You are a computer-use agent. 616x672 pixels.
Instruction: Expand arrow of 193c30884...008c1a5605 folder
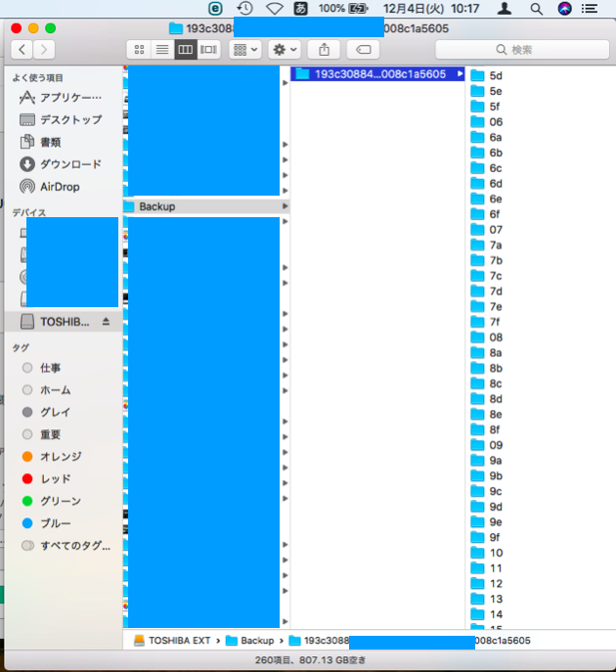tap(460, 73)
